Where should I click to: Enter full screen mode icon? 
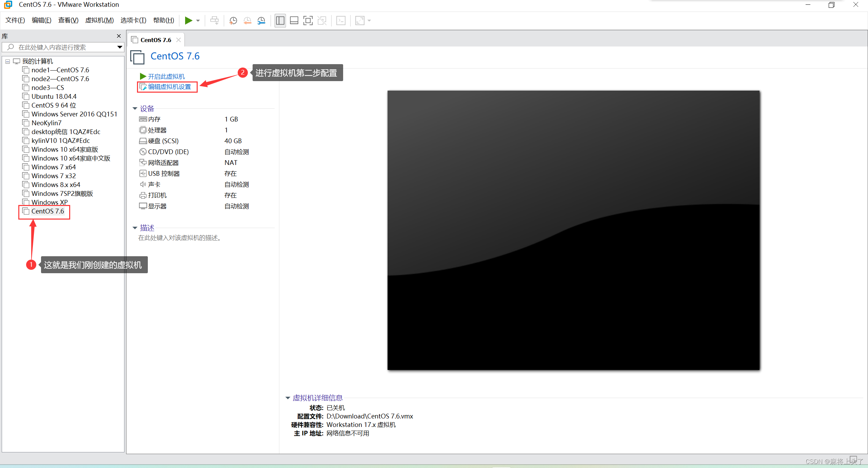click(308, 21)
